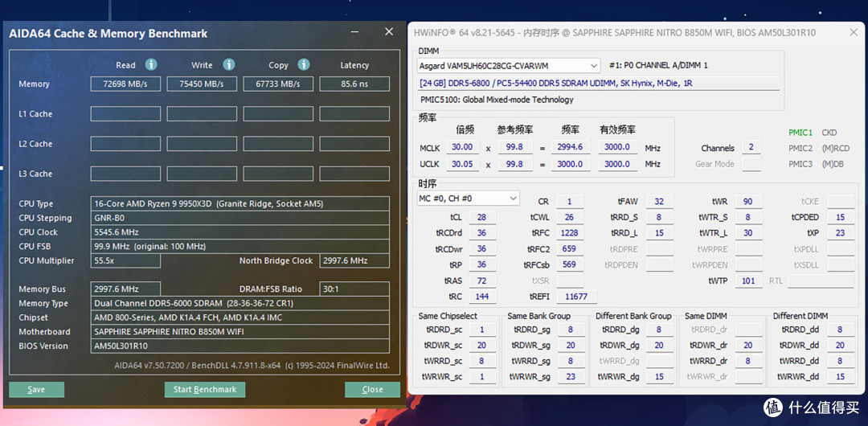This screenshot has height=426, width=868.
Task: Click the CR value 1
Action: pyautogui.click(x=569, y=202)
